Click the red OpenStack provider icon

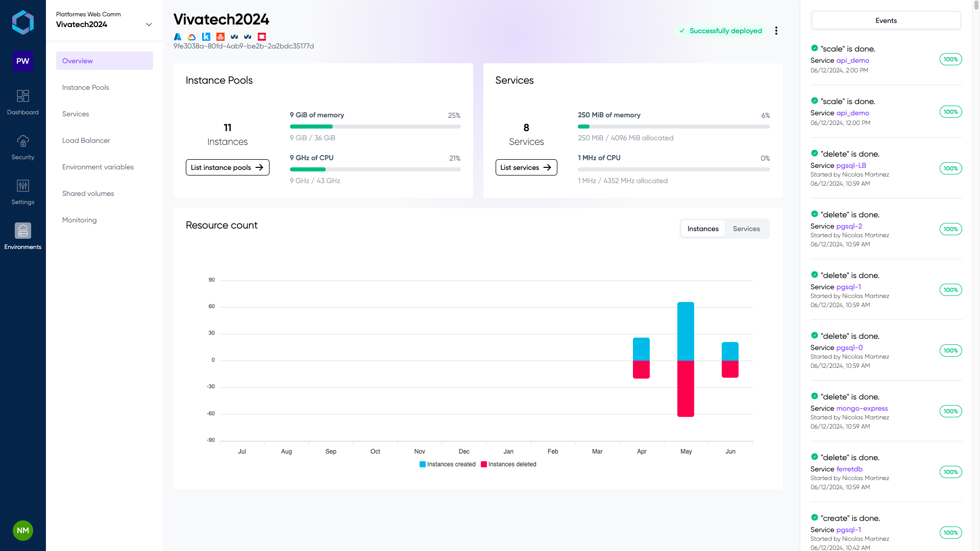[x=262, y=37]
